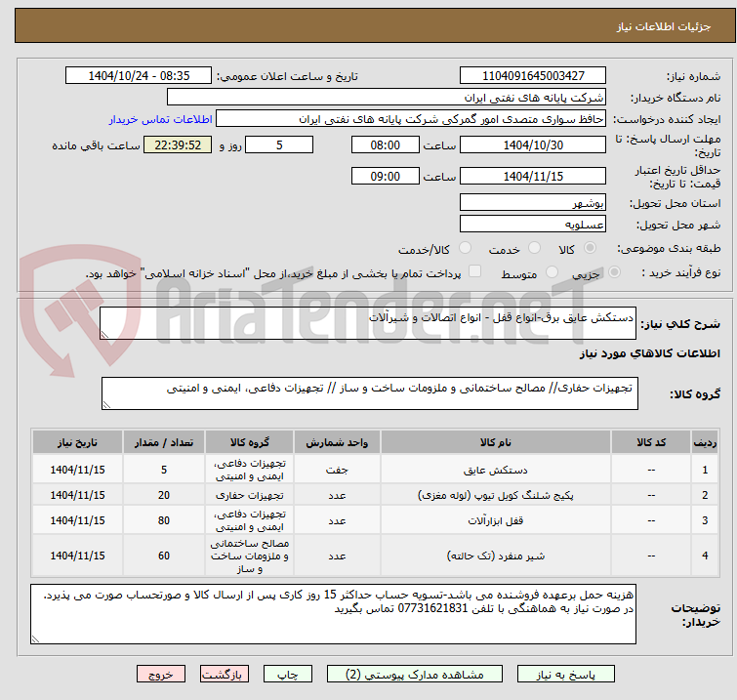Click the 'اطلاعات کالاهای مورد نیاز' section heading
Screen dimensions: 737x700
pos(649,353)
